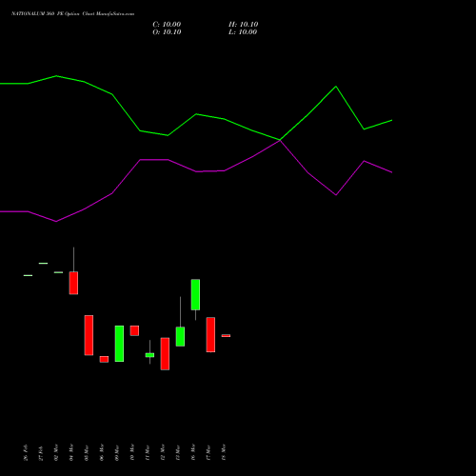Image resolution: width=476 pixels, height=476 pixels.
Task: Click the low value 'L: 10.00'
Action: 243,32
